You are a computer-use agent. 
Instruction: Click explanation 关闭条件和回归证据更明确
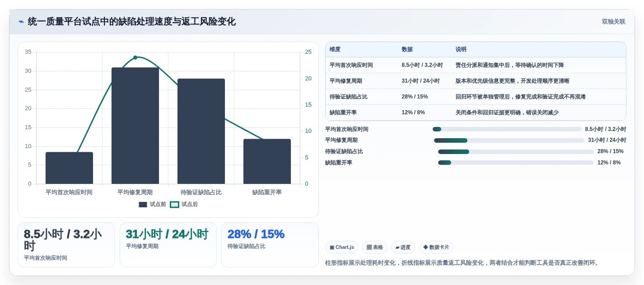pos(507,112)
